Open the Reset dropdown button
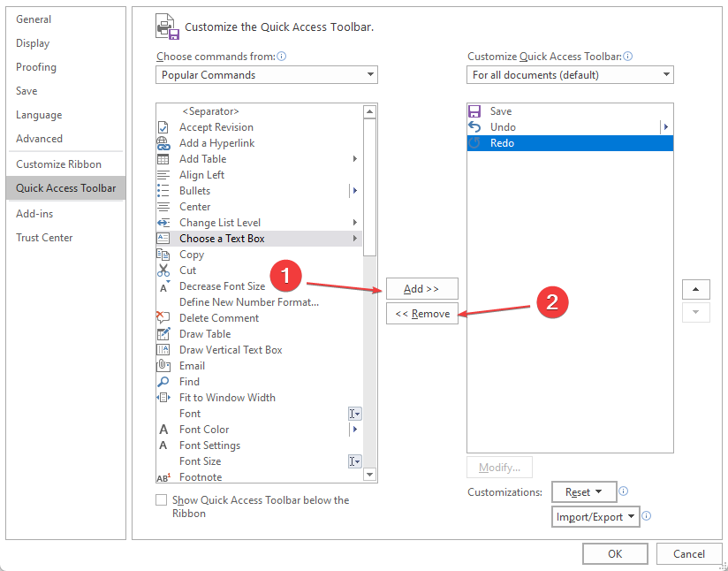This screenshot has width=728, height=571. coord(584,492)
